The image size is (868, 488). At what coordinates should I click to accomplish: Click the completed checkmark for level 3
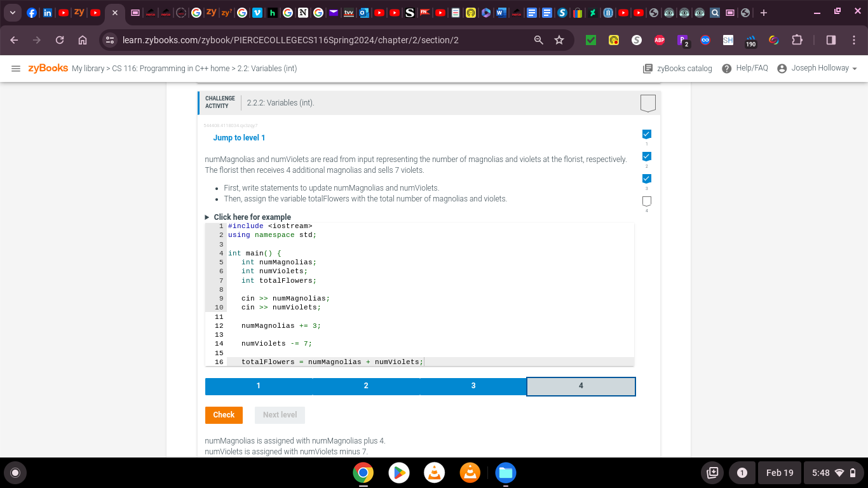(x=646, y=179)
